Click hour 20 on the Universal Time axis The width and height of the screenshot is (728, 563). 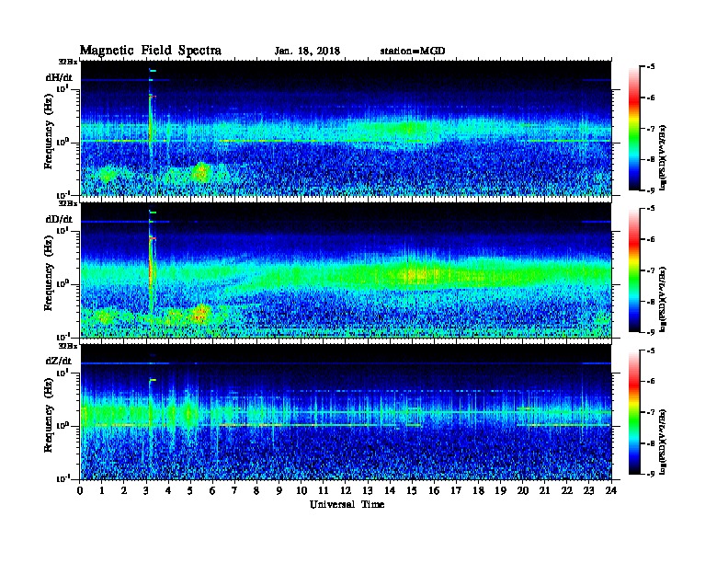pos(523,490)
